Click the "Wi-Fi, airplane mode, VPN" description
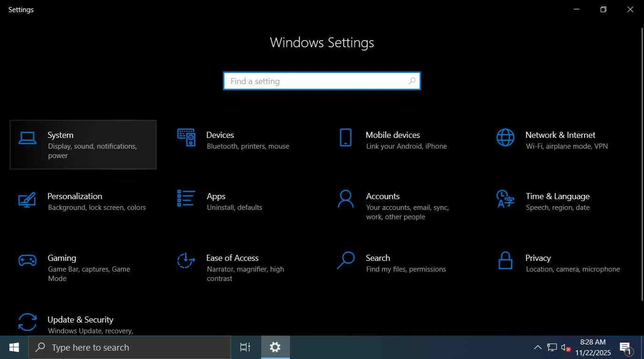This screenshot has height=359, width=644. (567, 146)
